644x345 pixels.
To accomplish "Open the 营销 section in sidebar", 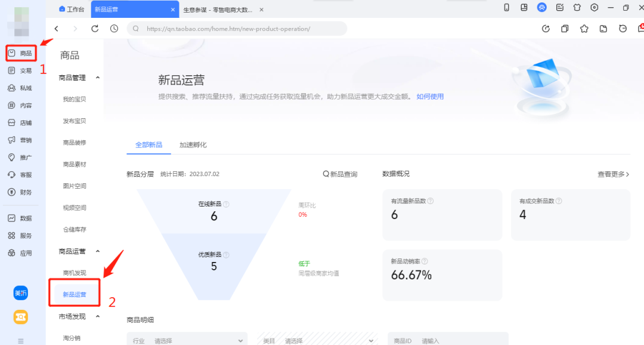I will click(20, 140).
